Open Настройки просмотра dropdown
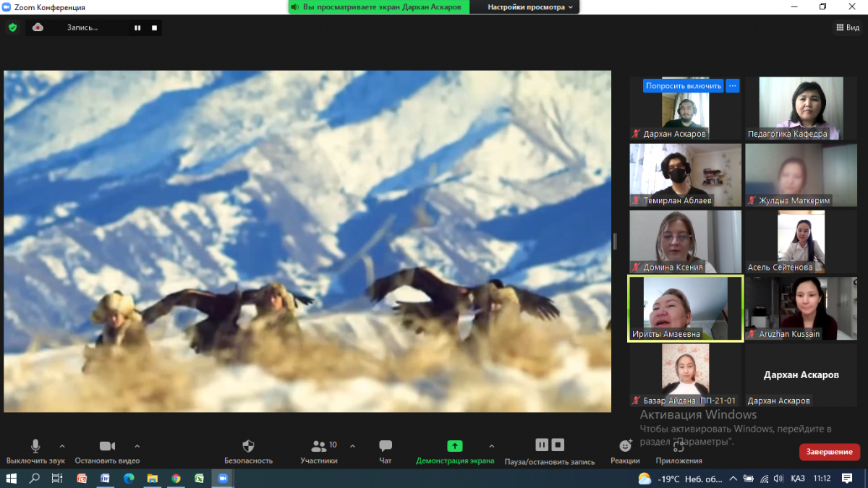This screenshot has height=488, width=868. click(530, 7)
